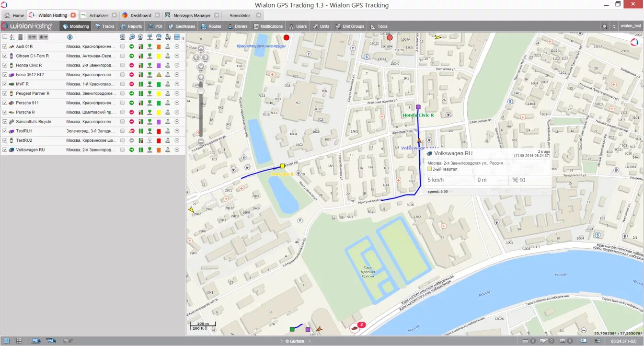Screen dimensions: 644x346
Task: Click the driver icon in the Porsche 911 row
Action: point(168,103)
